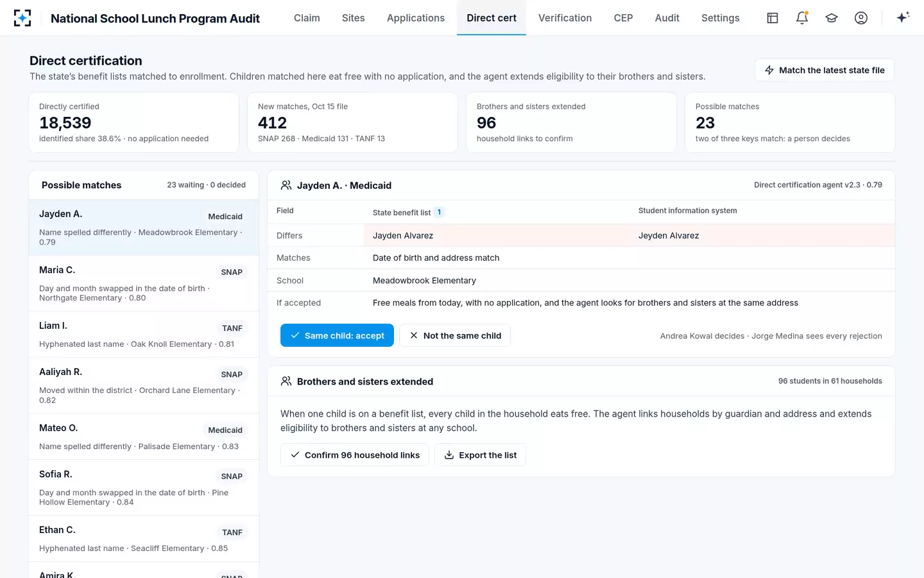Click Meadowbrook Elementary in the School row
Image resolution: width=924 pixels, height=578 pixels.
pyautogui.click(x=424, y=281)
